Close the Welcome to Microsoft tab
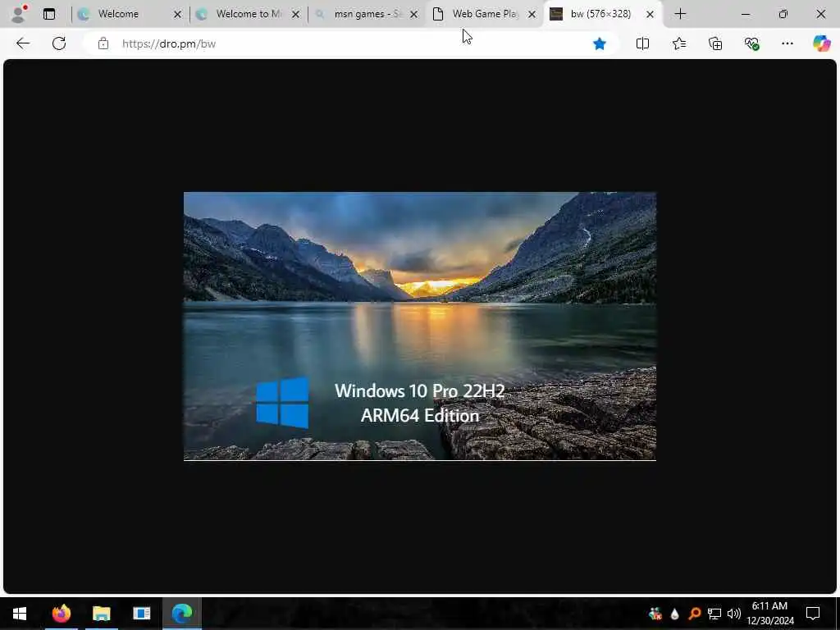 (x=295, y=15)
